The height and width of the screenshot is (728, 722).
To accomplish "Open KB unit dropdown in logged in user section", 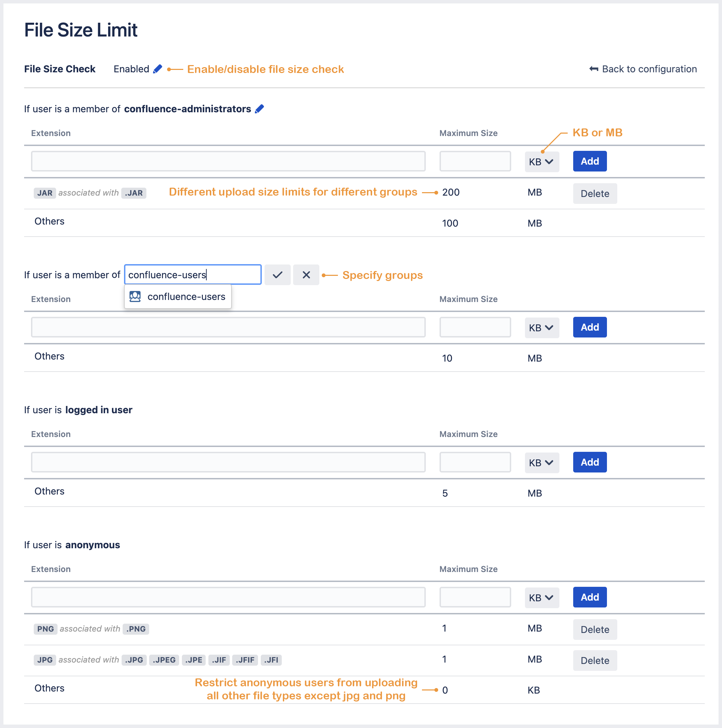I will [x=541, y=462].
